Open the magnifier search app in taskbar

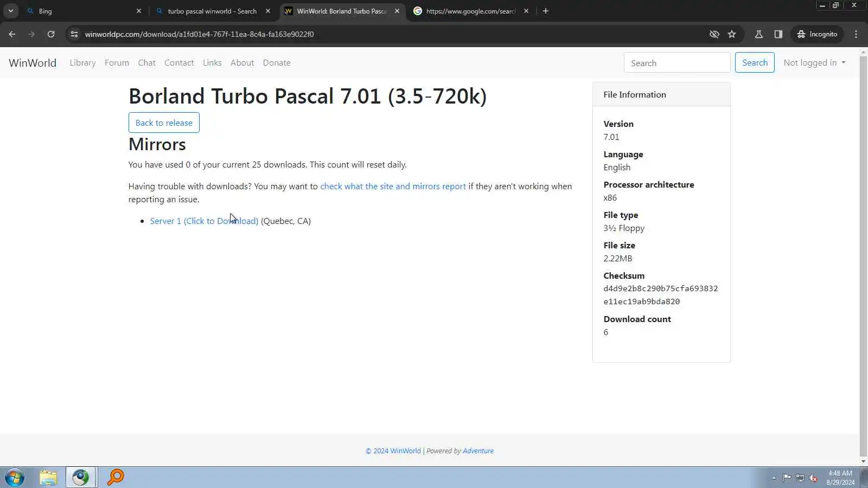click(116, 478)
